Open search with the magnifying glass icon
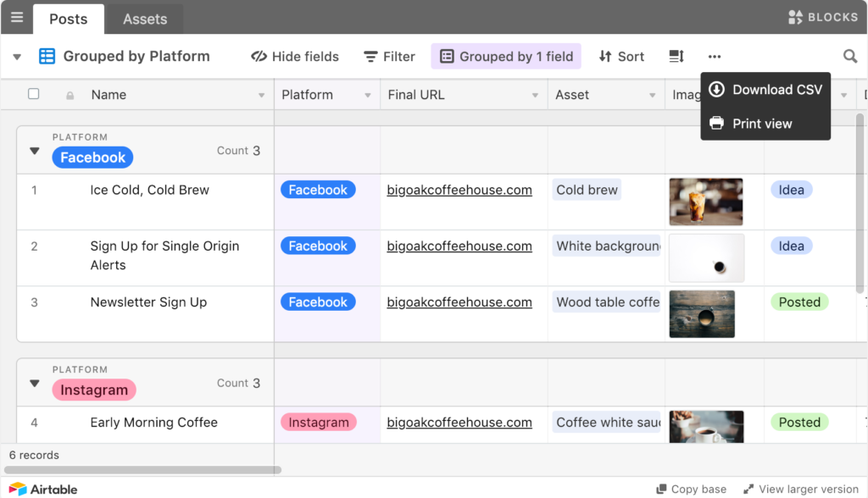Image resolution: width=868 pixels, height=498 pixels. 850,56
